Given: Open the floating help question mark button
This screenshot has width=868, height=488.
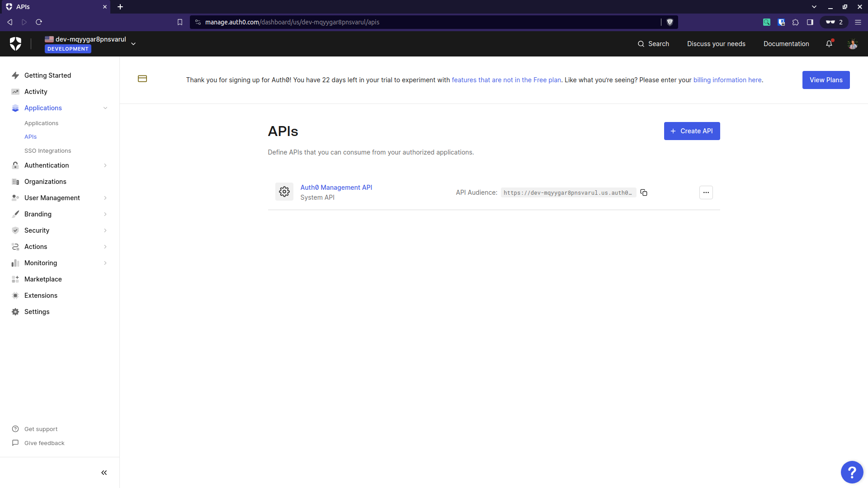Looking at the screenshot, I should 852,472.
